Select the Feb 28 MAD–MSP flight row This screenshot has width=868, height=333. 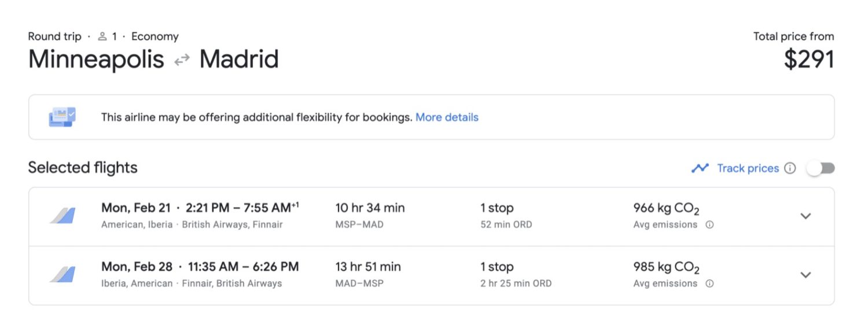coord(405,275)
